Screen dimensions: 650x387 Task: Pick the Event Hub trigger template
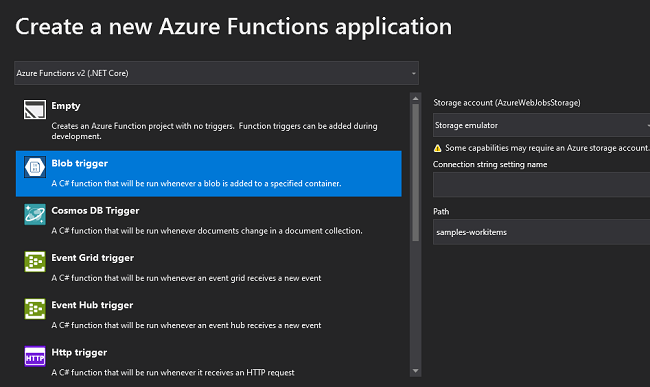tap(209, 314)
